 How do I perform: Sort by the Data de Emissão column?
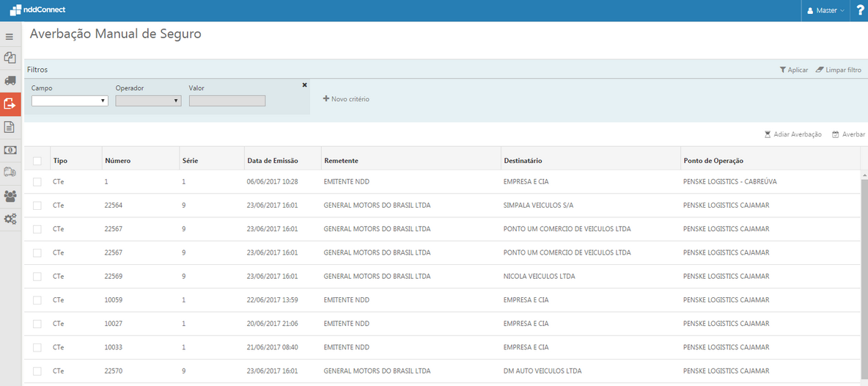[271, 161]
